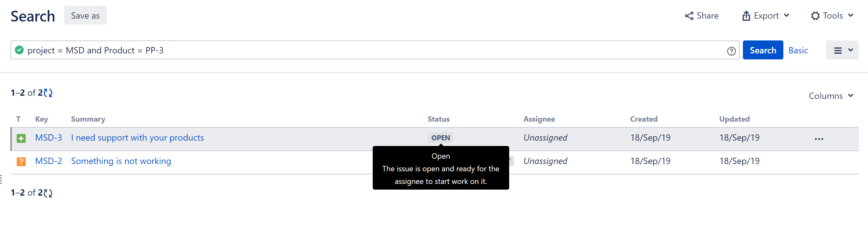Open issue MSD-3 key link
This screenshot has width=868, height=225.
tap(49, 138)
